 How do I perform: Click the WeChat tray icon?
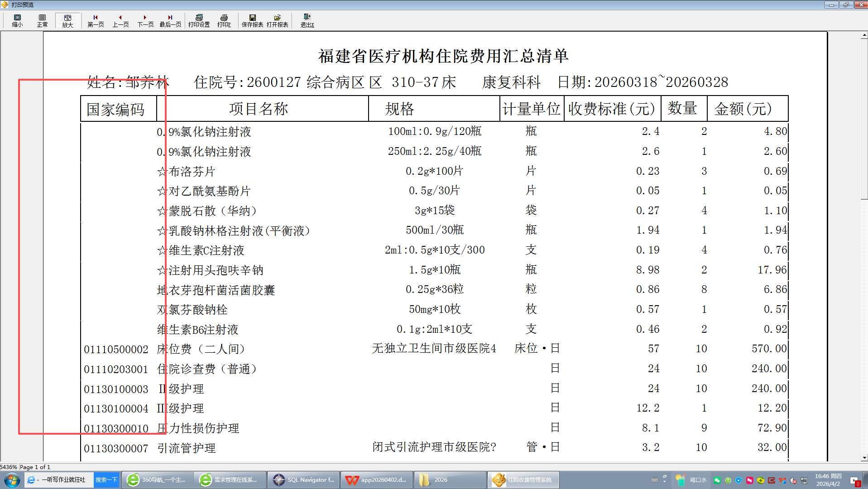point(717,480)
